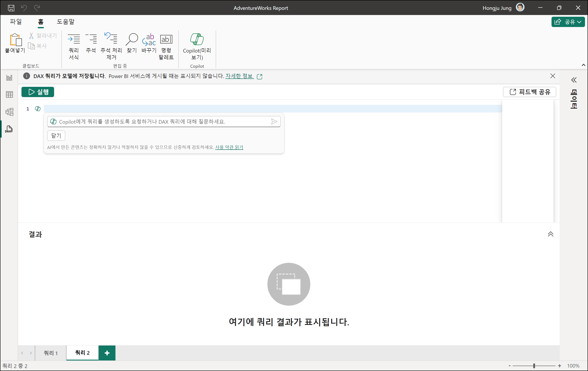Click the inline Copilot icon on line 1

(38, 109)
